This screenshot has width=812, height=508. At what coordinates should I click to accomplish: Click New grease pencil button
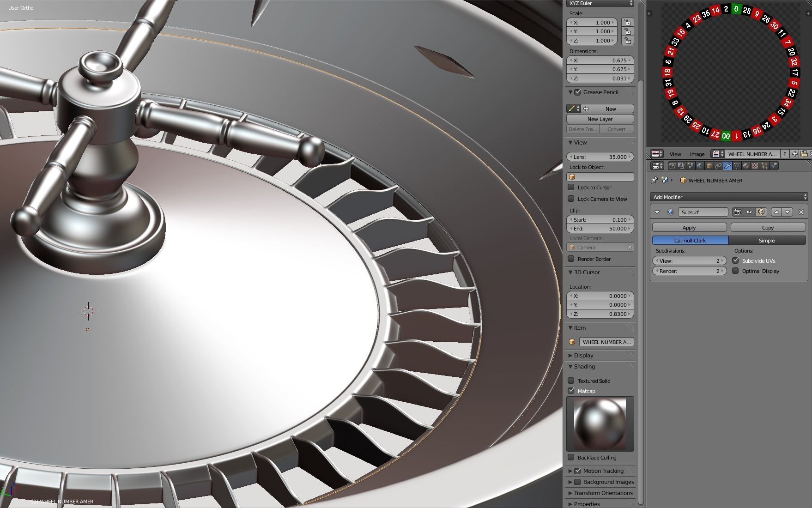(x=608, y=109)
